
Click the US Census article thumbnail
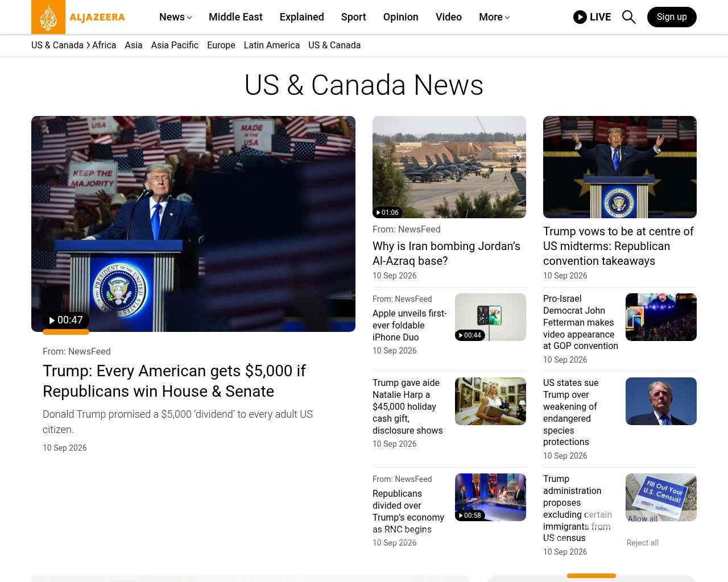[661, 497]
